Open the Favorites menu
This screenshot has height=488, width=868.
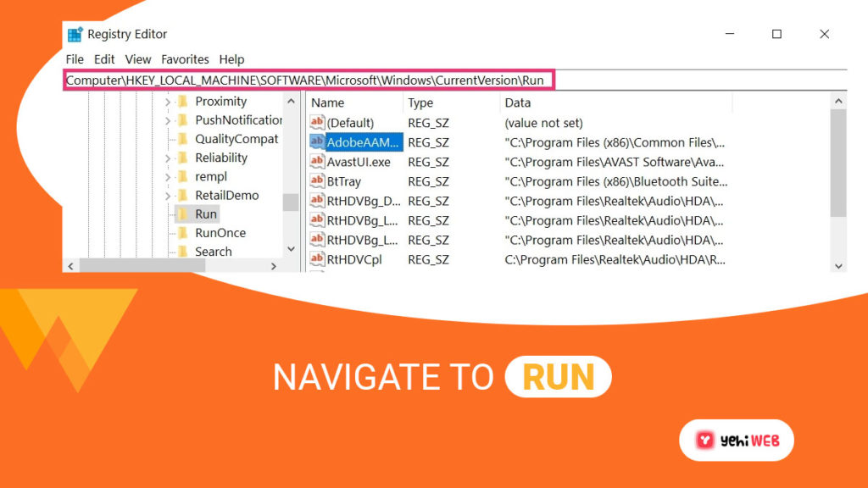pyautogui.click(x=185, y=59)
